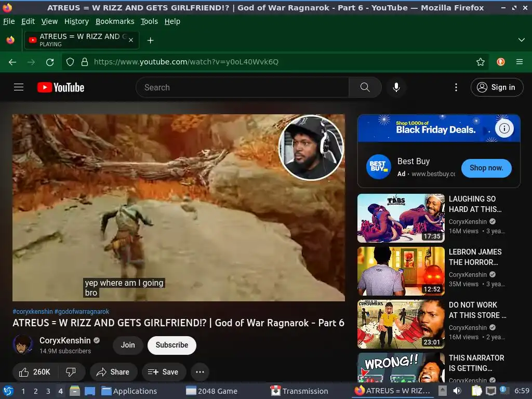The height and width of the screenshot is (399, 532).
Task: Open the #godofwarragnarok hashtag link
Action: pos(82,312)
